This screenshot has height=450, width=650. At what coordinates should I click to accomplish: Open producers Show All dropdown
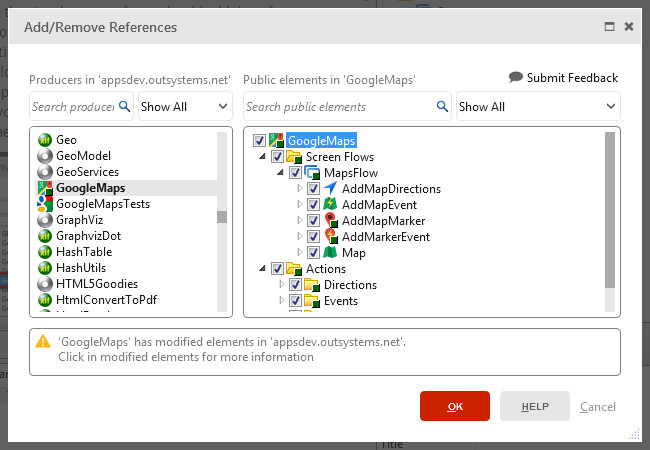[x=184, y=107]
